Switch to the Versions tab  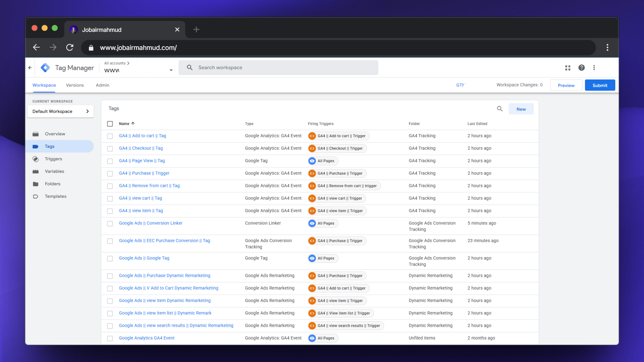pos(75,85)
